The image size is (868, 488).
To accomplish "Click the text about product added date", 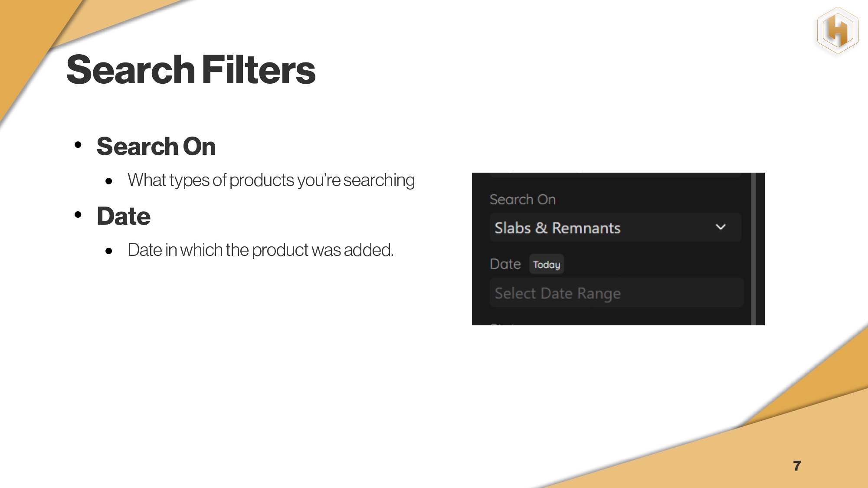I will [x=260, y=250].
